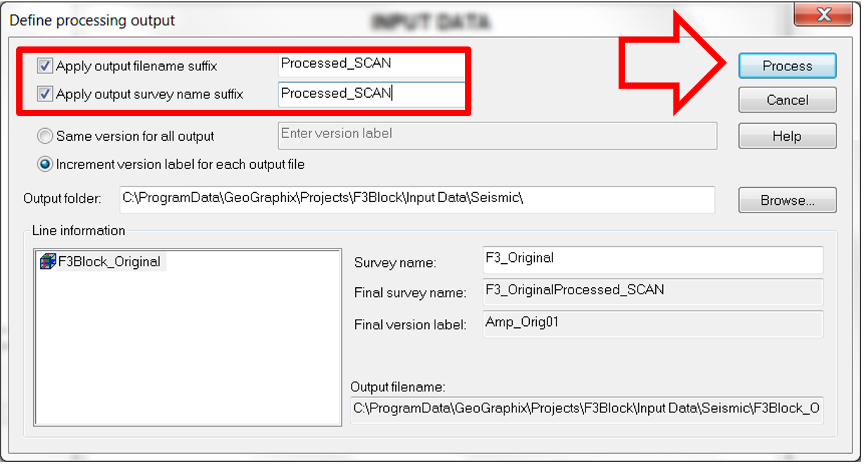Screen dimensions: 868x466
Task: Click Browse to choose output folder
Action: click(787, 201)
